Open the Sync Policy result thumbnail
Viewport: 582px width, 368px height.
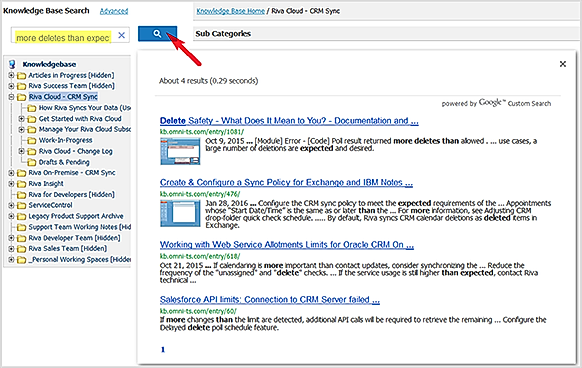coord(180,213)
